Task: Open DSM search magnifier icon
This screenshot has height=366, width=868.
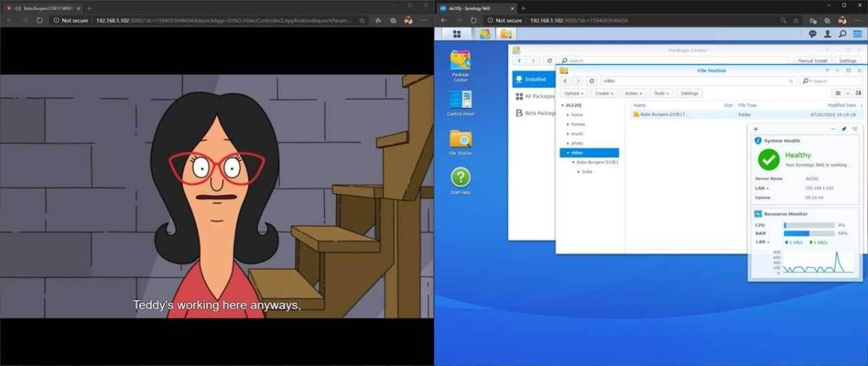Action: [842, 33]
